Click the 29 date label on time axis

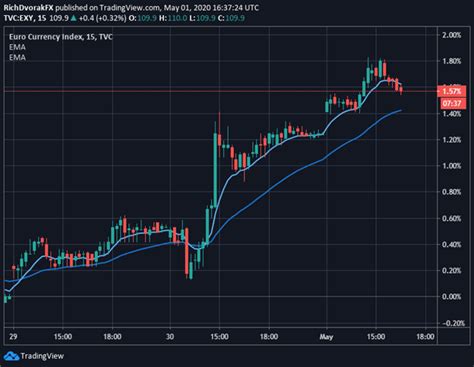(13, 337)
